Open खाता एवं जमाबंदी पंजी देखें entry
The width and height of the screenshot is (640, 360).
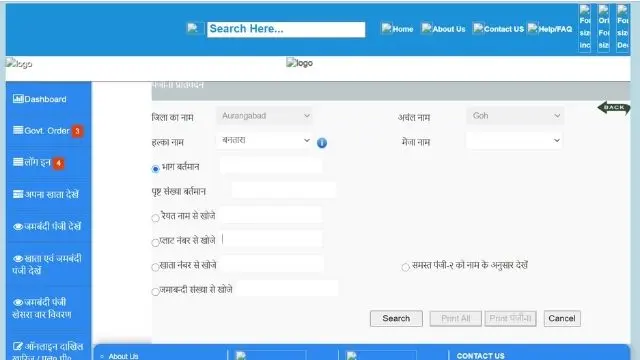[x=47, y=264]
